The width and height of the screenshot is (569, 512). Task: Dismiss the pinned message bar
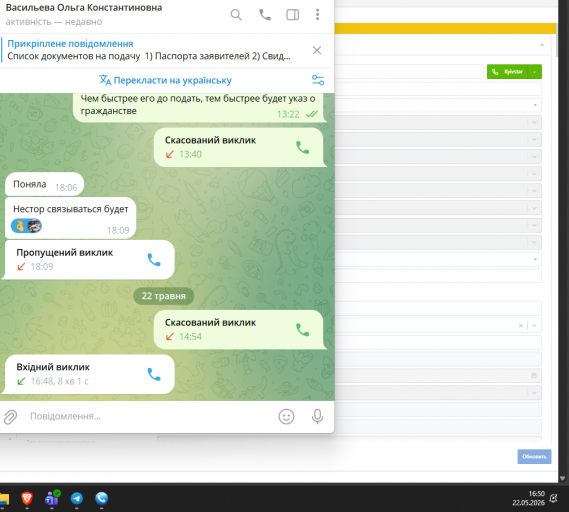coord(317,50)
